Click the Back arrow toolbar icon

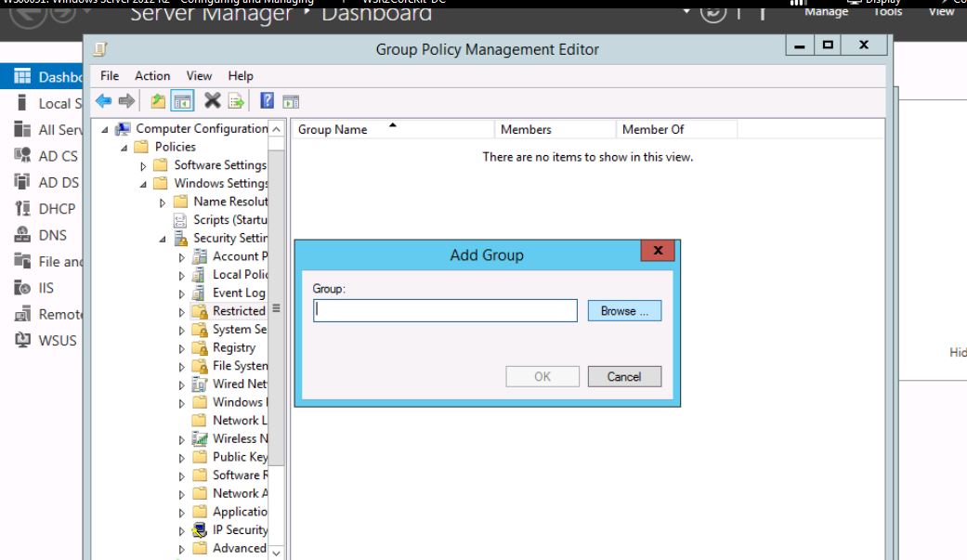[x=105, y=100]
